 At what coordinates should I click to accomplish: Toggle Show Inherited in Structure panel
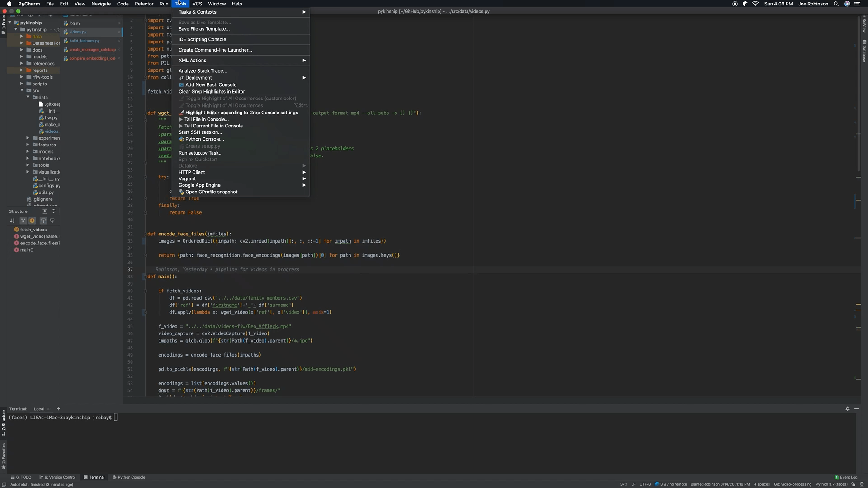point(23,221)
